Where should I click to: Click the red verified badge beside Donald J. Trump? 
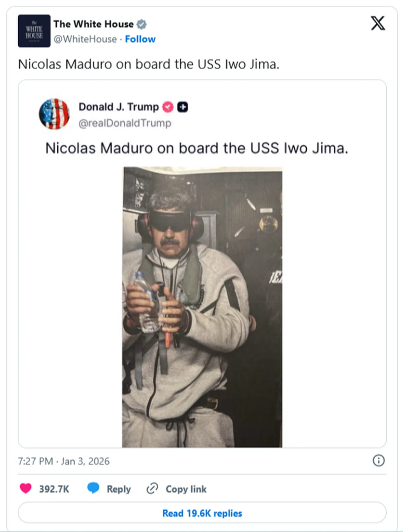pos(168,107)
